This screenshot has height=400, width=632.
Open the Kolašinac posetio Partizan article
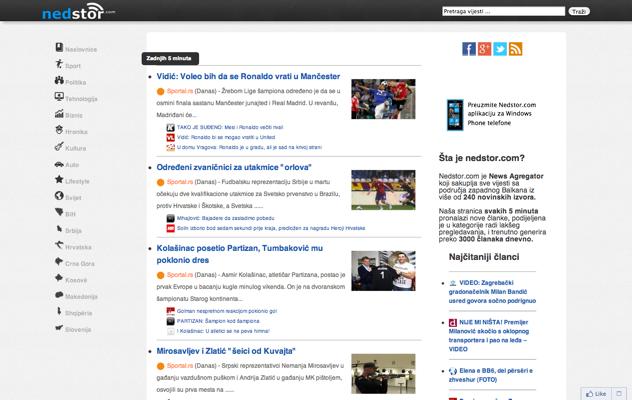click(240, 247)
